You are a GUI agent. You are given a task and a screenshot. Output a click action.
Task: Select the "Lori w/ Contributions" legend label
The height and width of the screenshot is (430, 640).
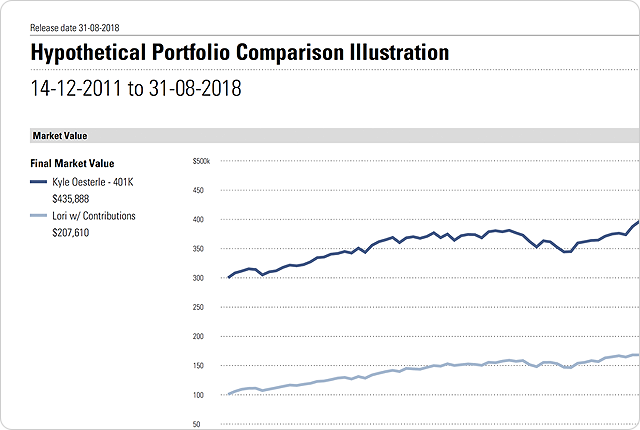click(93, 216)
